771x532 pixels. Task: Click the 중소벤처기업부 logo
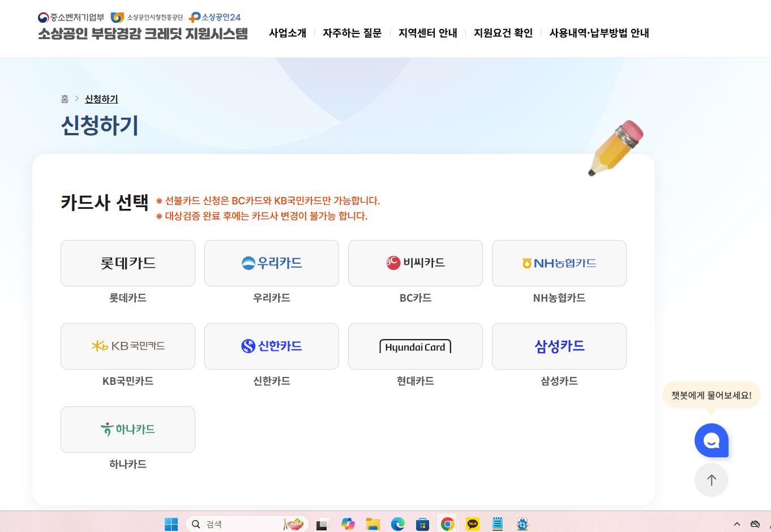71,18
